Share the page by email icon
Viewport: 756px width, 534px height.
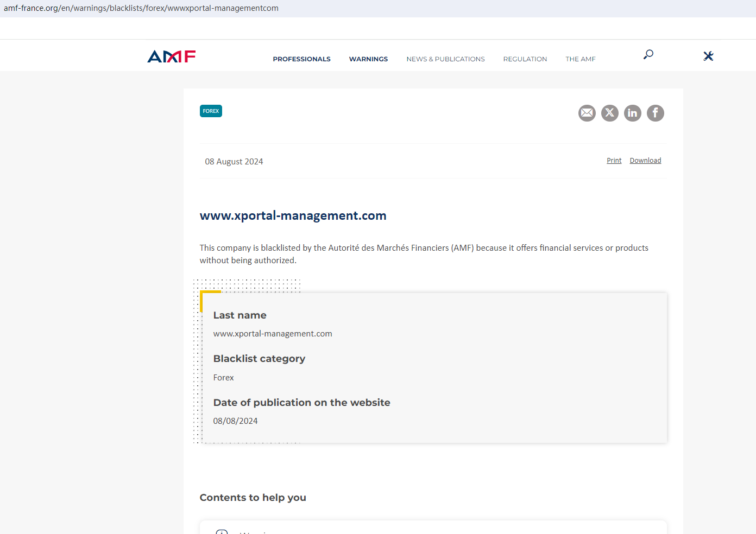tap(587, 113)
